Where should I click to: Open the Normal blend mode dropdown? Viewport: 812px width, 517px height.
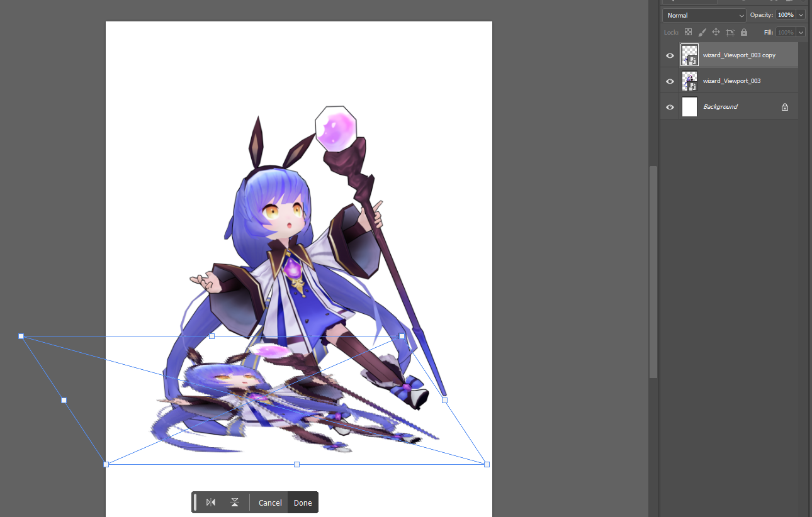tap(704, 15)
